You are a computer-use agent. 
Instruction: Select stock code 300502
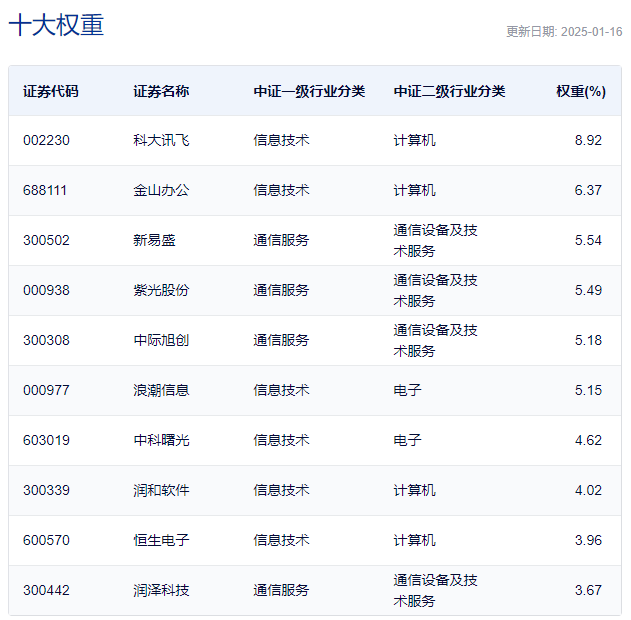(46, 240)
